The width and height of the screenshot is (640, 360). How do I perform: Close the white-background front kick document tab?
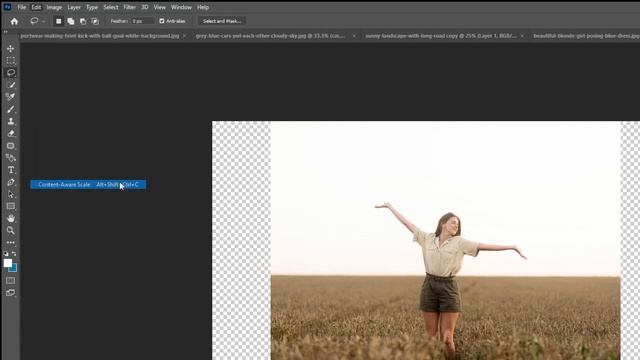point(184,36)
